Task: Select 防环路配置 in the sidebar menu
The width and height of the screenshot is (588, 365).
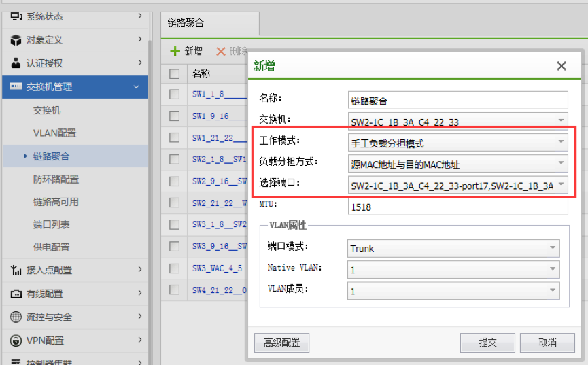Action: tap(56, 179)
